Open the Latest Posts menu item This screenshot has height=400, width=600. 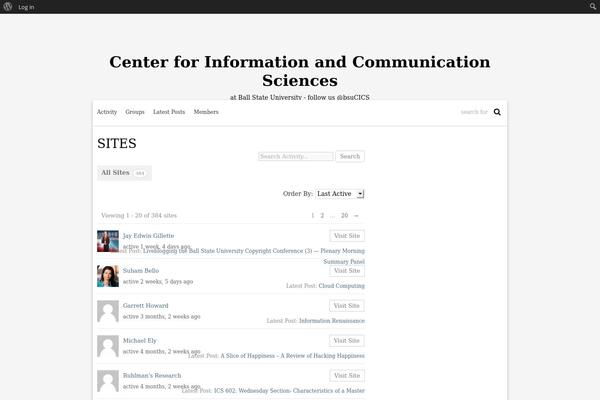click(169, 112)
